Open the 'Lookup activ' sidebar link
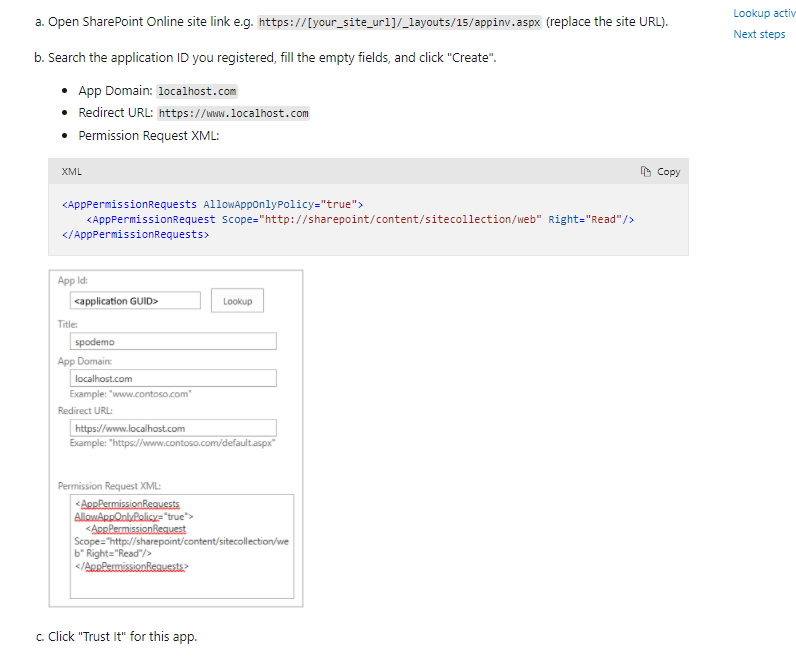The image size is (796, 668). point(764,13)
